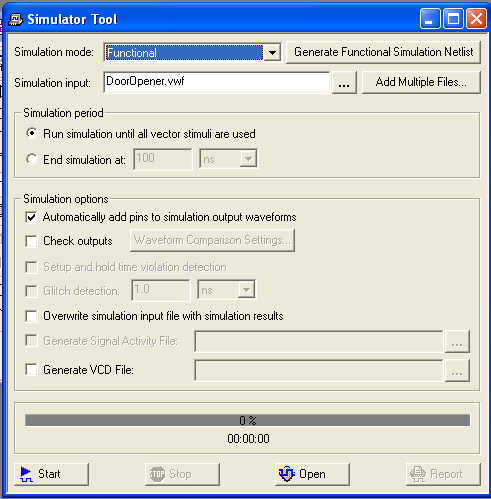Click Generate Functional Simulation Netlist

[383, 52]
